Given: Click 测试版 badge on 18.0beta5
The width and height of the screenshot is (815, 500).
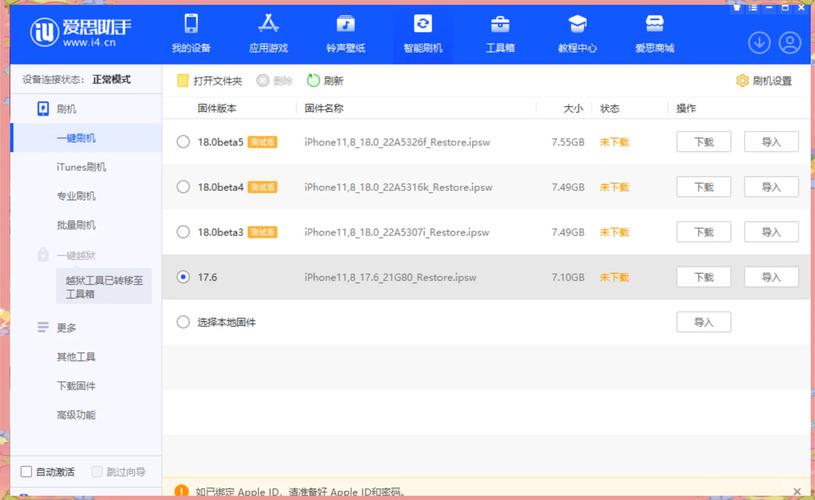Looking at the screenshot, I should click(x=262, y=142).
